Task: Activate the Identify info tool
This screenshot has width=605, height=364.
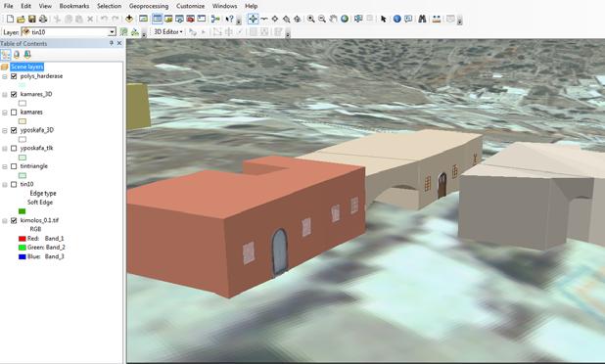Action: pyautogui.click(x=396, y=19)
